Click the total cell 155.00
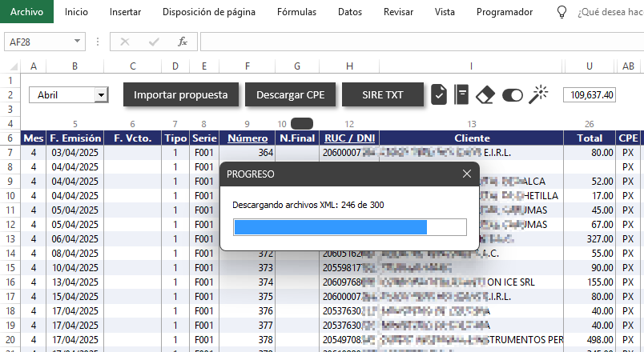The height and width of the screenshot is (352, 644). [x=590, y=282]
